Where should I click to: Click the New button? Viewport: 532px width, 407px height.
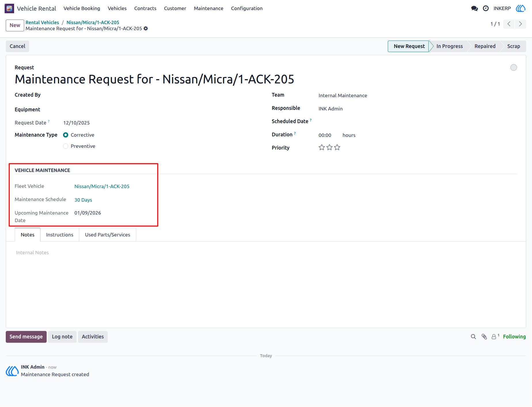click(x=15, y=25)
